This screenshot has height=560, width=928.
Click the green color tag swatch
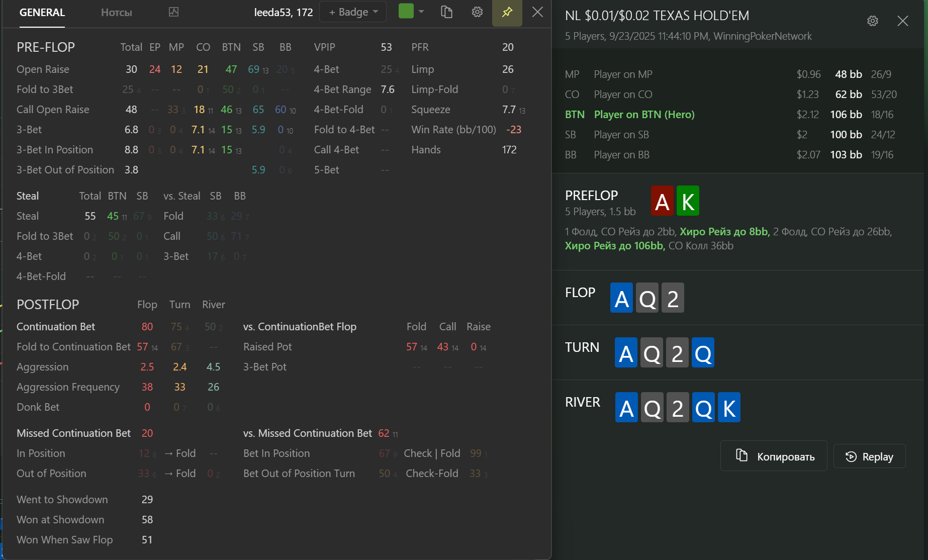click(406, 11)
